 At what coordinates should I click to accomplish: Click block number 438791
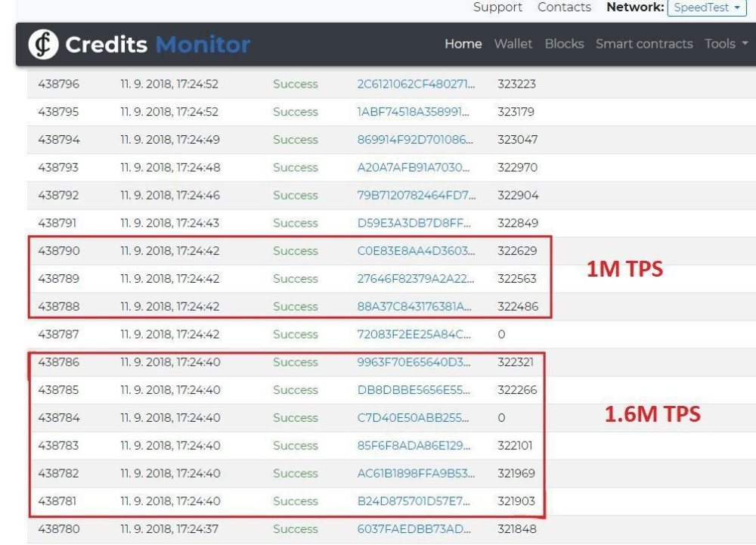(x=57, y=223)
